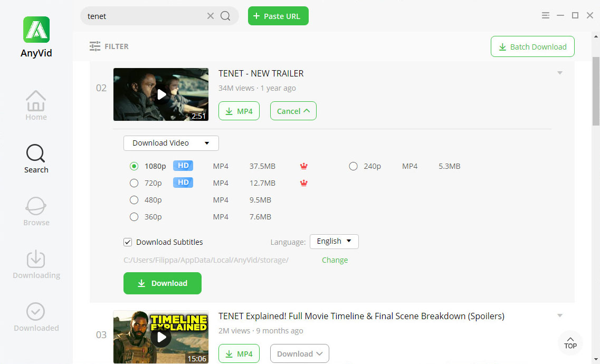600x364 pixels.
Task: Choose the 480p MP4 option
Action: 134,200
